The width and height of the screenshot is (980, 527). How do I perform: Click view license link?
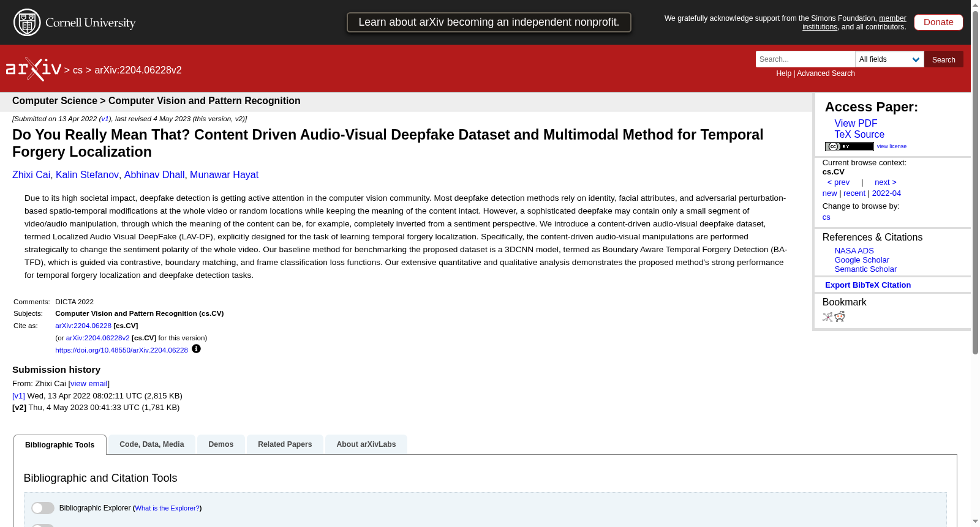(x=891, y=146)
